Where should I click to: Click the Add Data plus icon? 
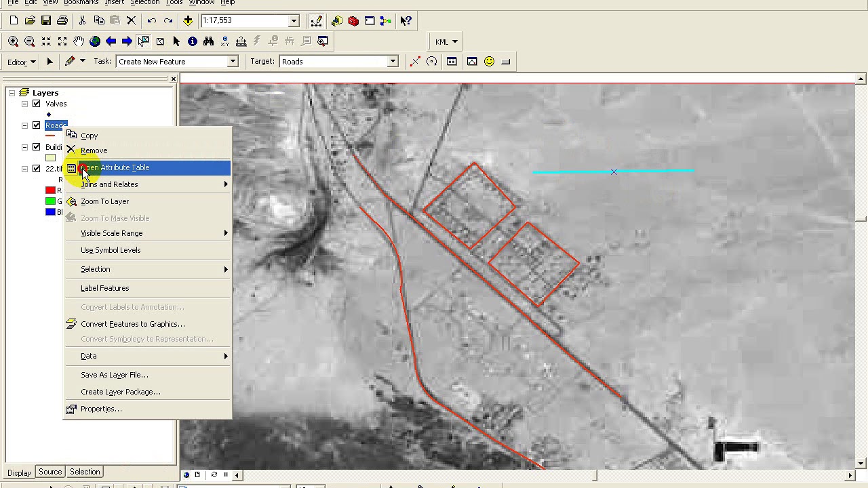188,21
